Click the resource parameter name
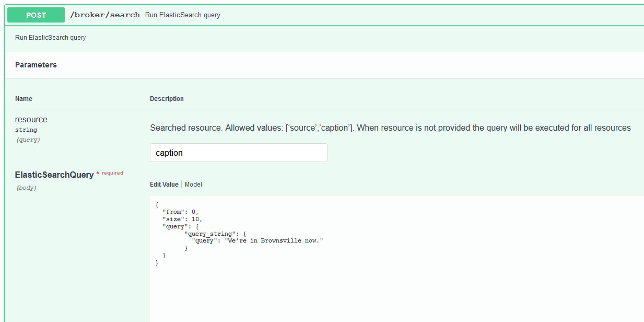 tap(31, 119)
